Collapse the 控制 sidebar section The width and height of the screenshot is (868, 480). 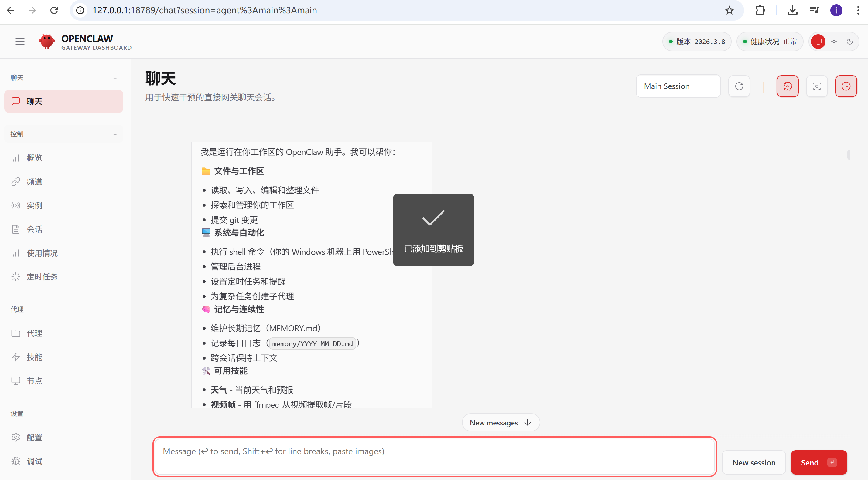(115, 134)
